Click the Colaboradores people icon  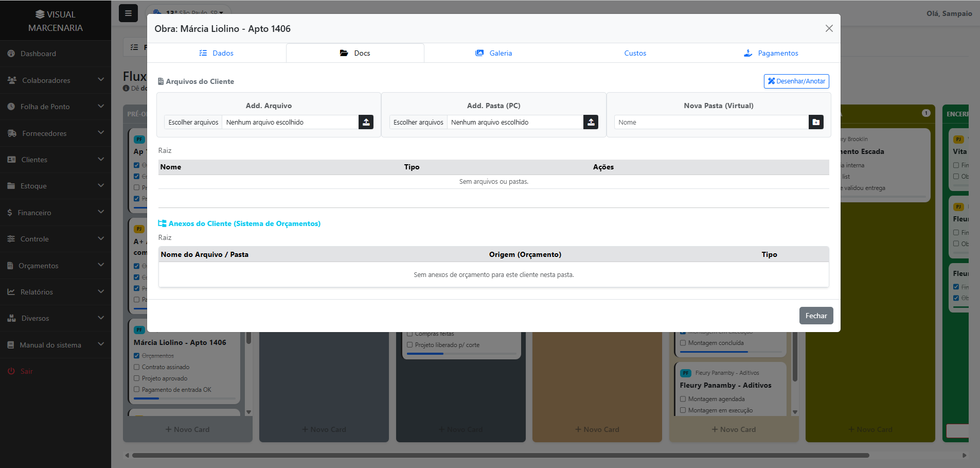point(12,80)
